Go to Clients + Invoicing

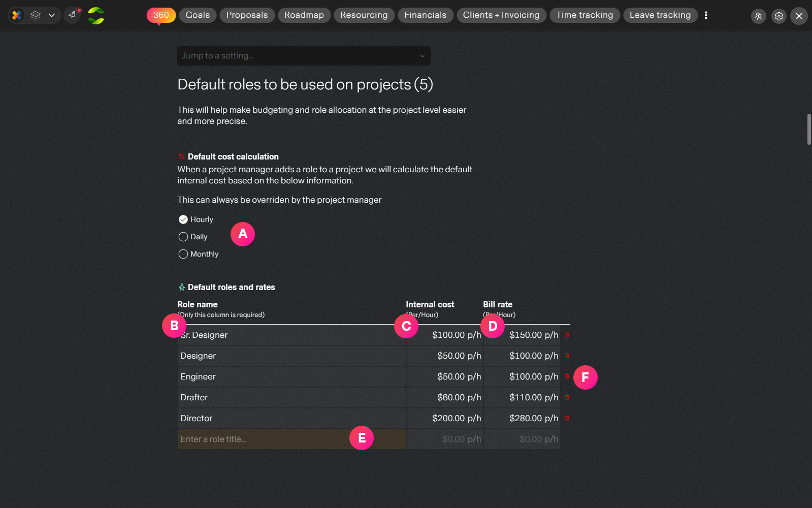[501, 15]
